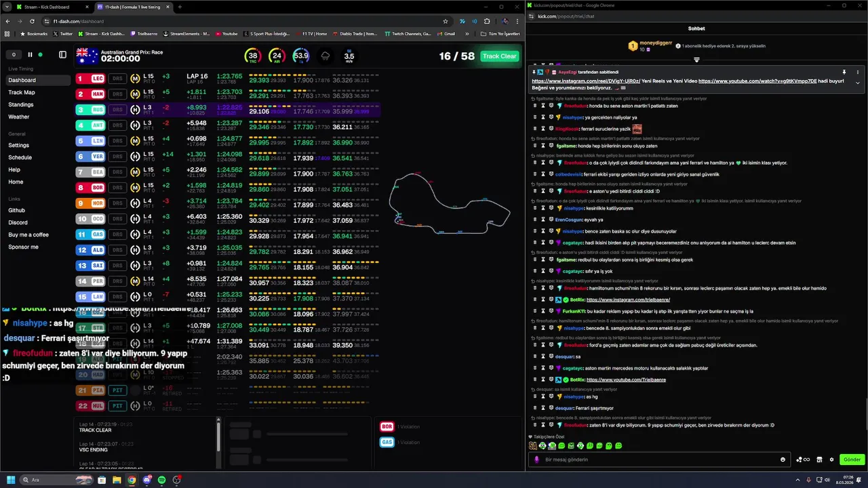
Task: Open Settings in f1-dash sidebar
Action: (x=19, y=145)
